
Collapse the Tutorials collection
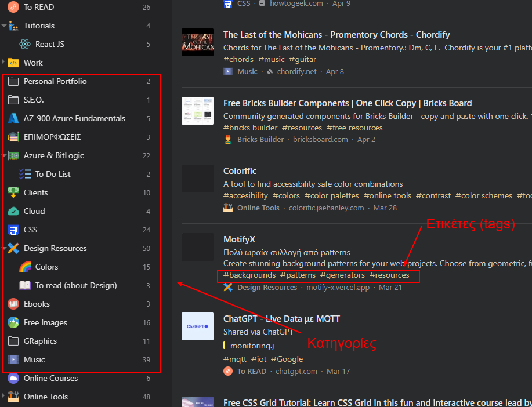(x=4, y=26)
